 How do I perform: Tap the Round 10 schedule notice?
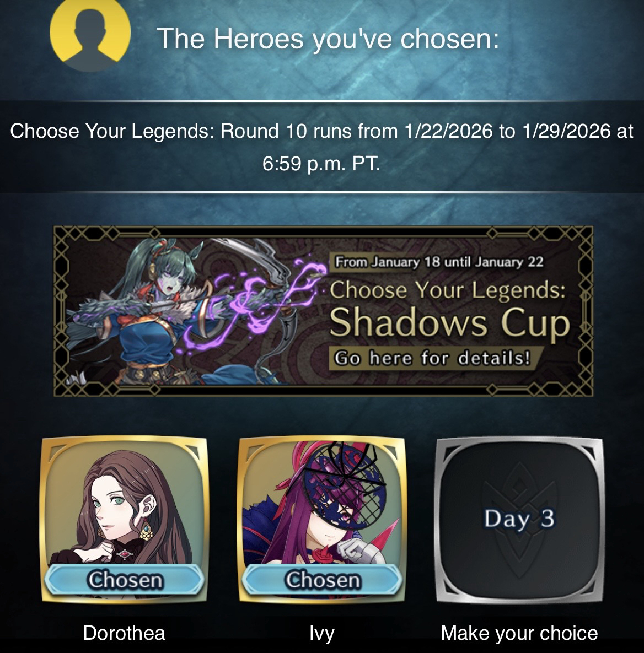(321, 147)
